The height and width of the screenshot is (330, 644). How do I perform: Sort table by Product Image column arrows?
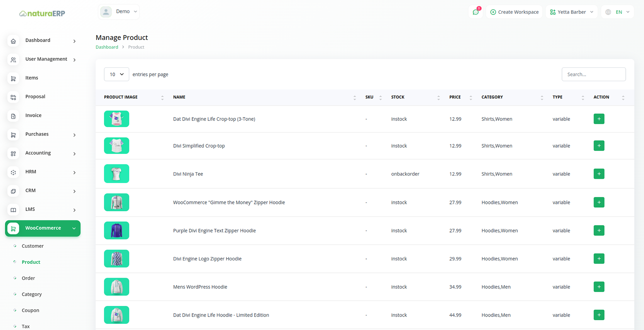pyautogui.click(x=162, y=97)
